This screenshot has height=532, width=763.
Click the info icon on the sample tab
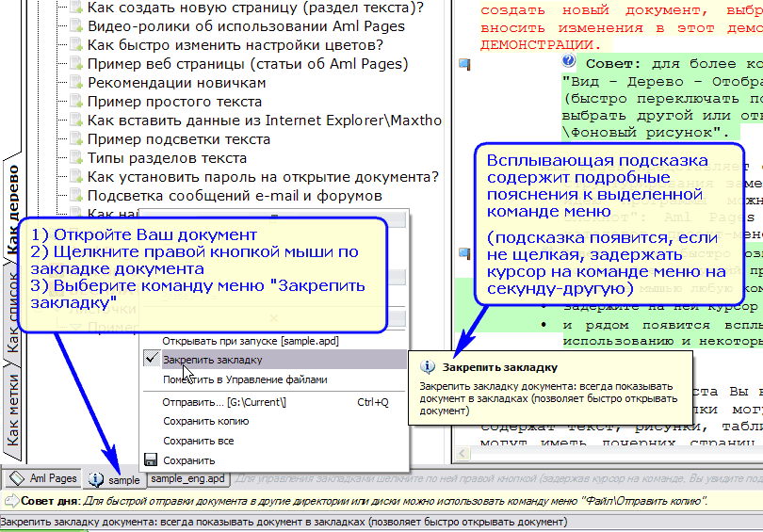pyautogui.click(x=96, y=479)
